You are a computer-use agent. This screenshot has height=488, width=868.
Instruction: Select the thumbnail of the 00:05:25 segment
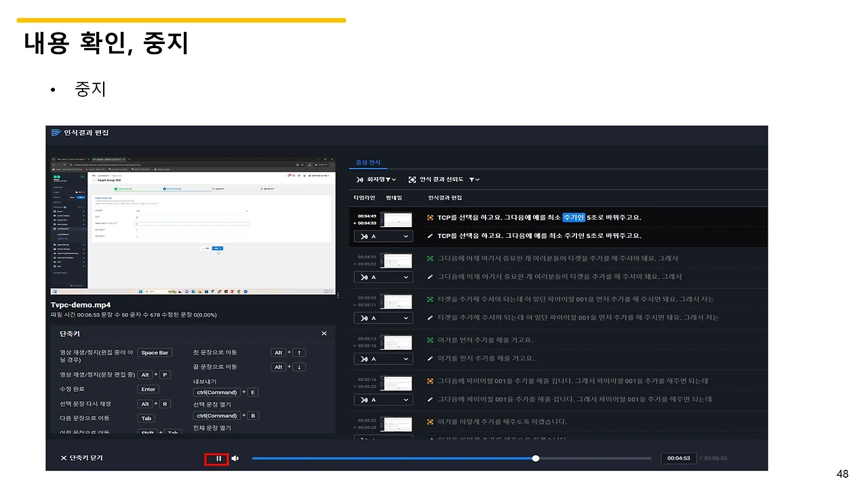[397, 424]
